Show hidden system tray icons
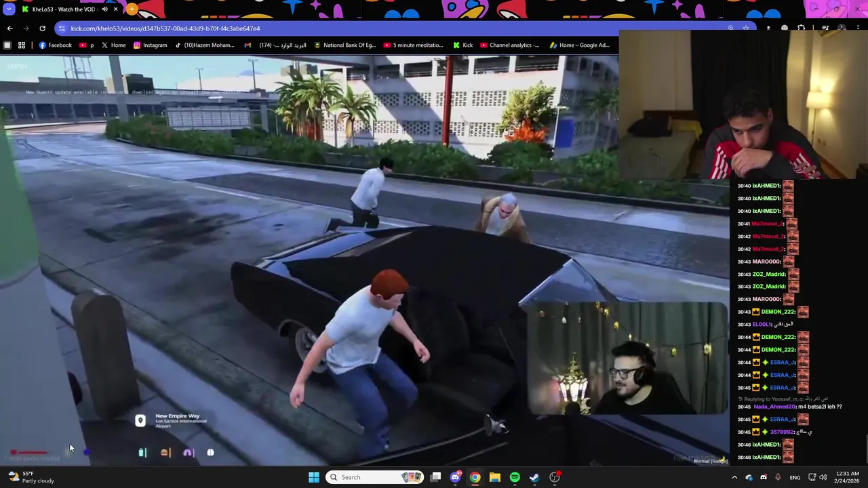 point(734,477)
